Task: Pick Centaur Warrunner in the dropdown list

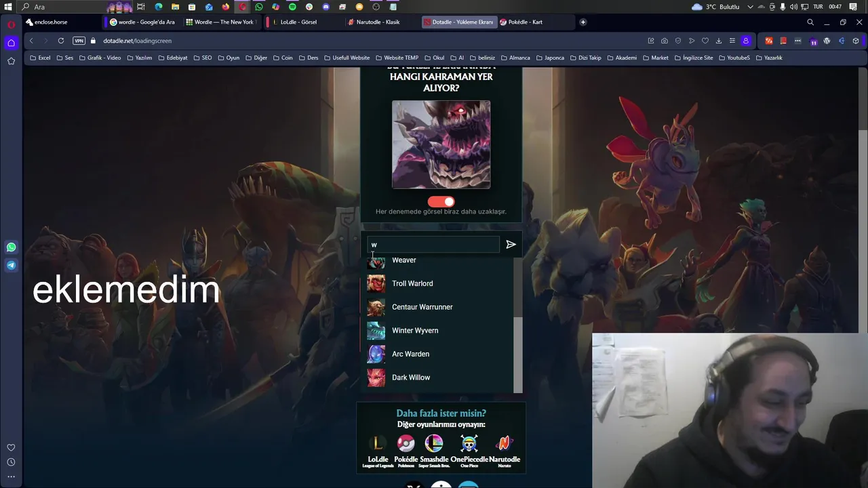Action: coord(439,307)
